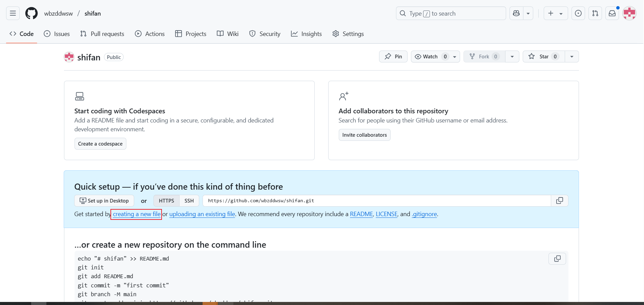644x305 pixels.
Task: Copy the command line setup commands
Action: tap(557, 259)
